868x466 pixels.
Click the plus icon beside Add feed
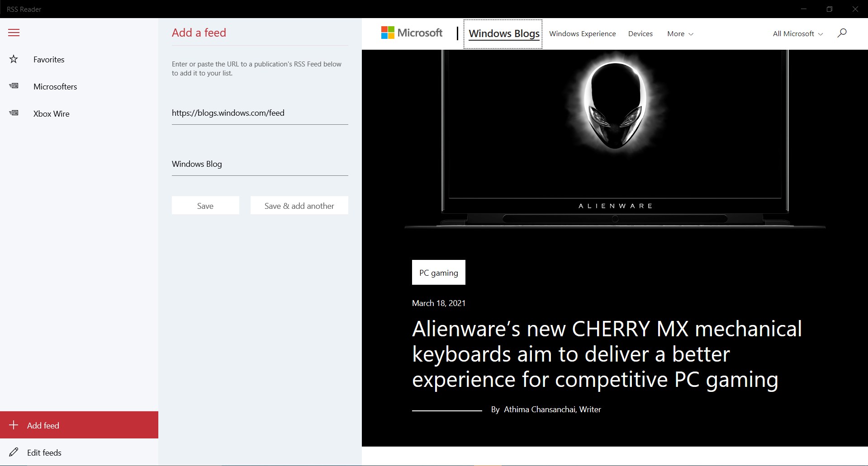[x=14, y=425]
